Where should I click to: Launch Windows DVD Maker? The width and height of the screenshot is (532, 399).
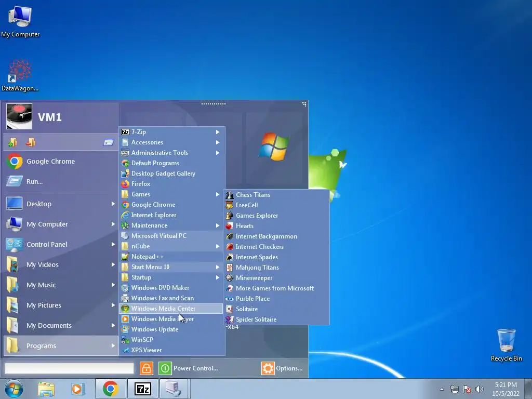pos(171,288)
